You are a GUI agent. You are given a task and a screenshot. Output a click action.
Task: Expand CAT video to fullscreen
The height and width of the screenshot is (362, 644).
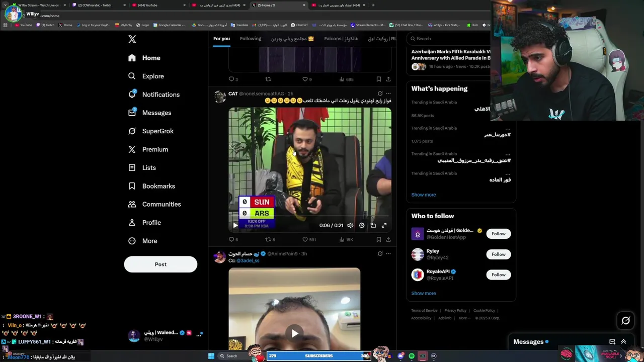coord(384,226)
